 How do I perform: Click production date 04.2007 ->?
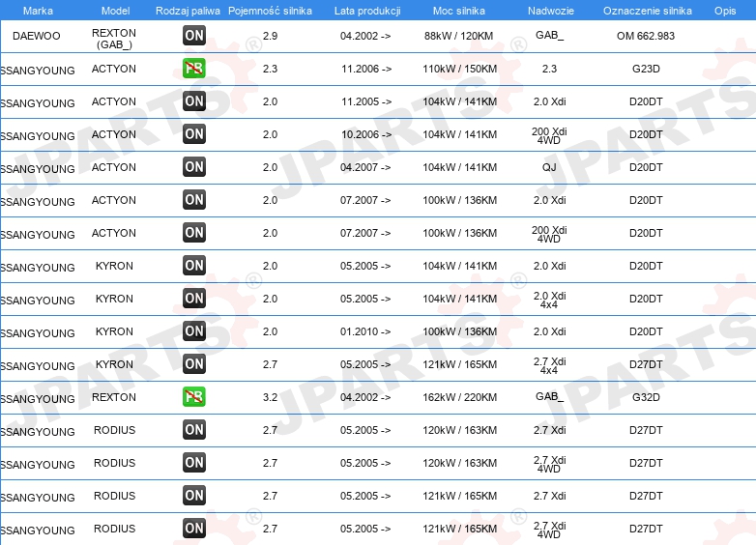(x=365, y=167)
